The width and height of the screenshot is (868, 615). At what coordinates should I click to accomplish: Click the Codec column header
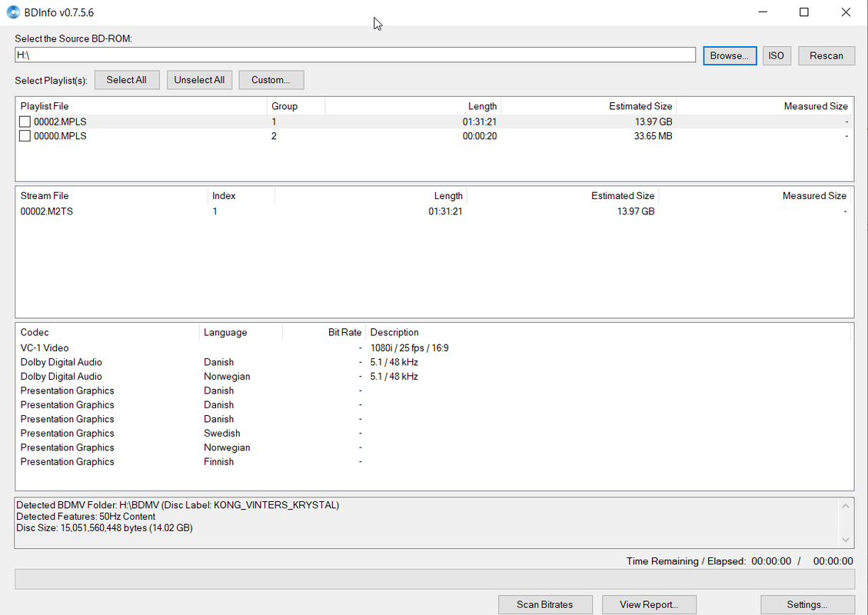(x=108, y=332)
